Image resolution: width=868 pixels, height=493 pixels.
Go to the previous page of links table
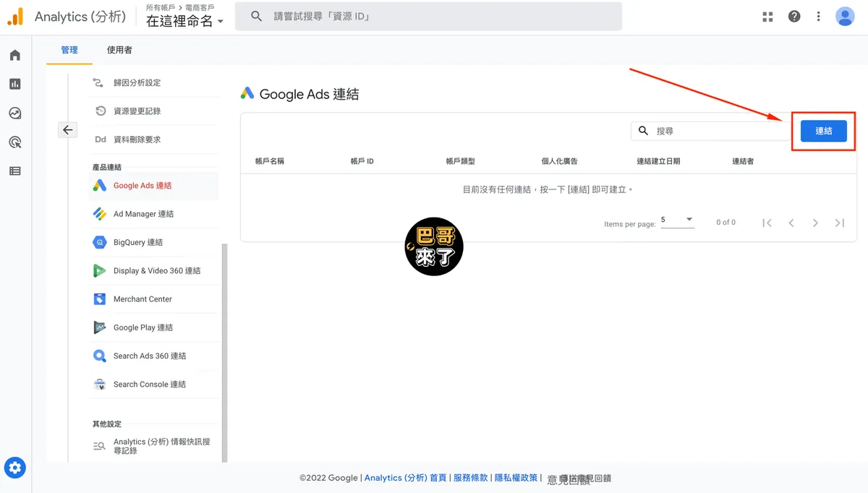pos(791,223)
